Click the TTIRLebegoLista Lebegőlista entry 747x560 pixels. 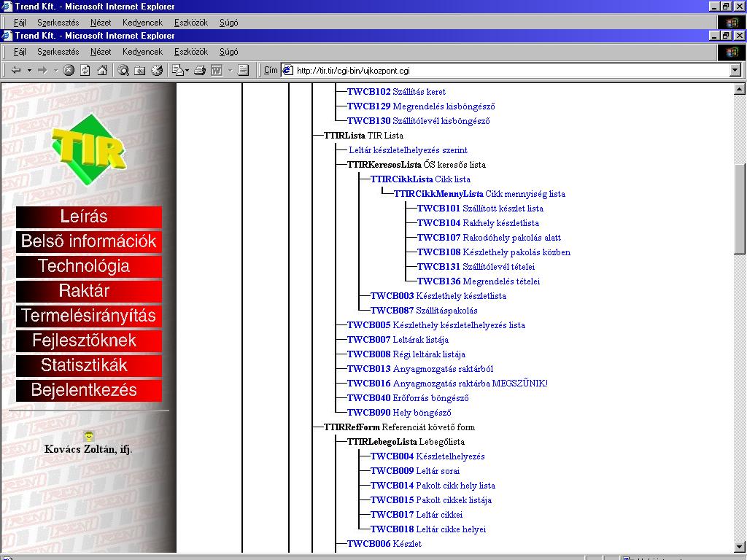click(406, 442)
